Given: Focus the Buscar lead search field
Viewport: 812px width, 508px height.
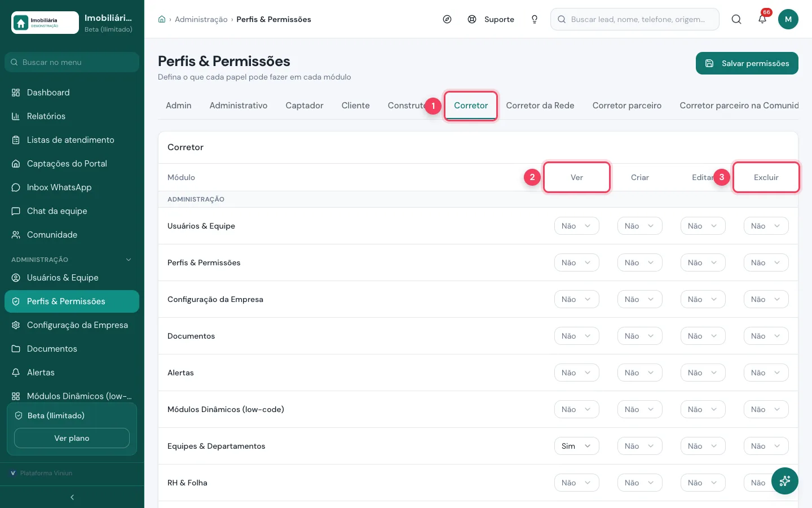Looking at the screenshot, I should [635, 19].
